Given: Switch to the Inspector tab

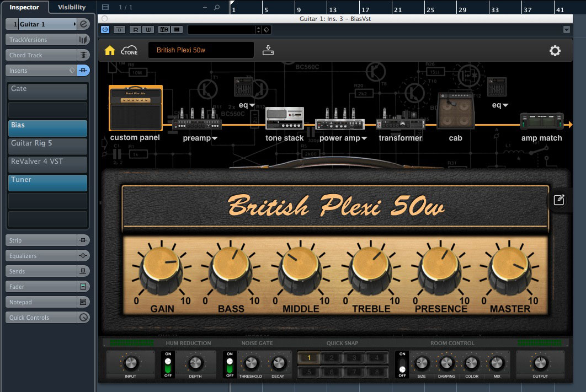Looking at the screenshot, I should pos(24,7).
